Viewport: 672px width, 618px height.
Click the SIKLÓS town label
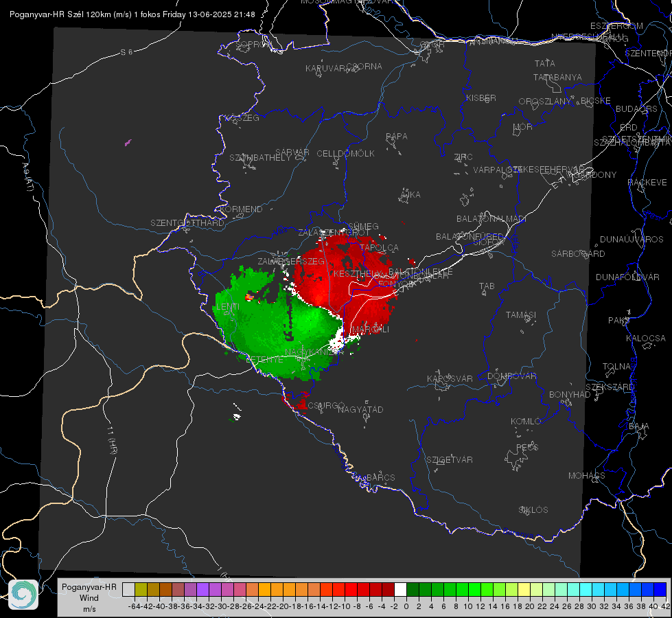[x=533, y=510]
